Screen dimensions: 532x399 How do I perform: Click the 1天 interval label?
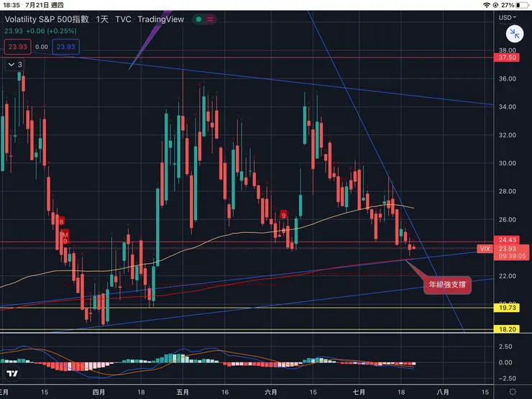102,19
